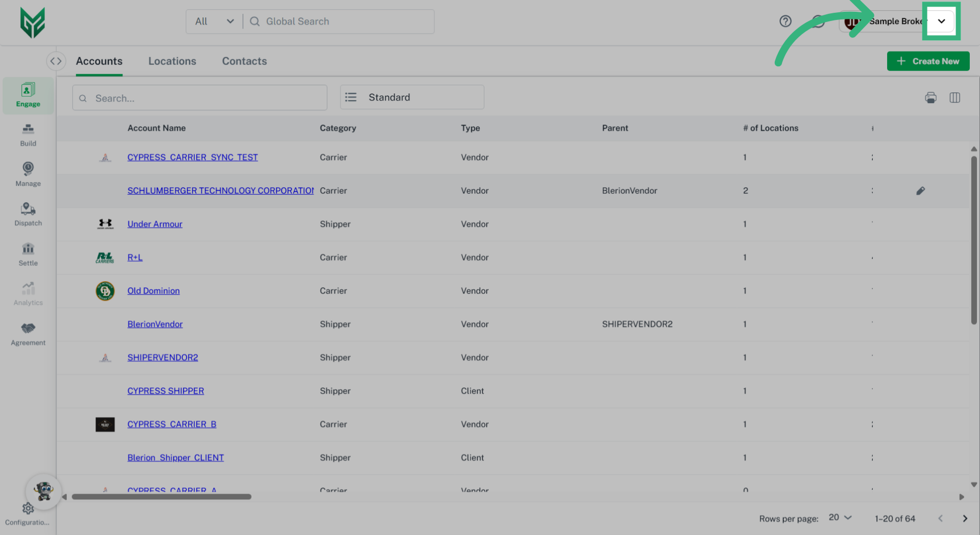Open the Agreement handshake icon
This screenshot has width=980, height=535.
coord(28,334)
